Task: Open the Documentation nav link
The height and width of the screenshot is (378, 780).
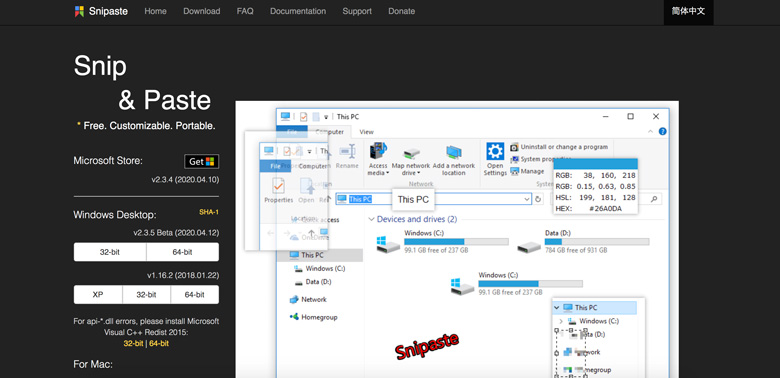Action: [x=298, y=11]
